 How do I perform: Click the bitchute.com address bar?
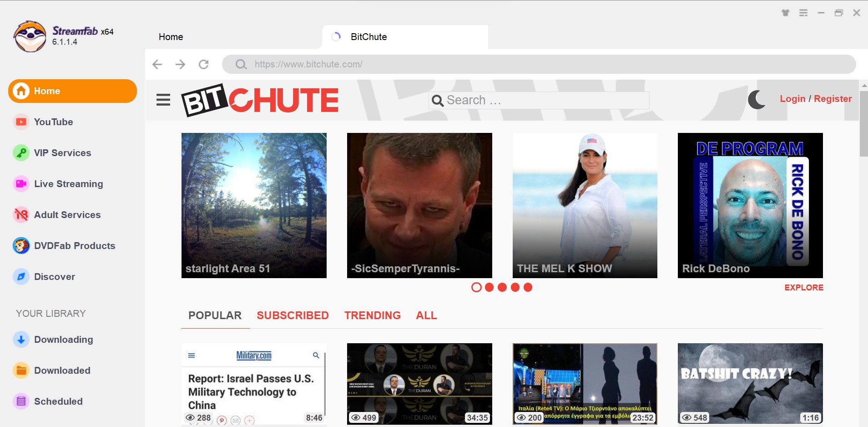tap(539, 64)
